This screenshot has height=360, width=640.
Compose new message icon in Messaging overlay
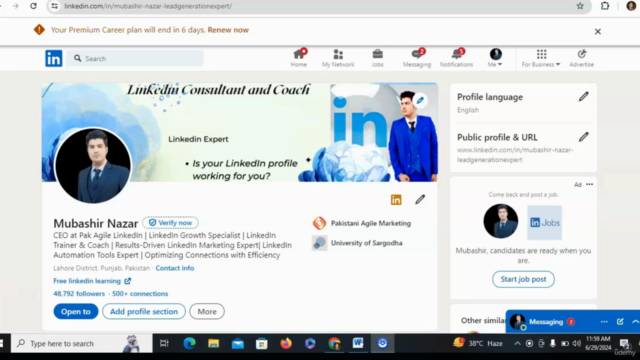[x=620, y=322]
